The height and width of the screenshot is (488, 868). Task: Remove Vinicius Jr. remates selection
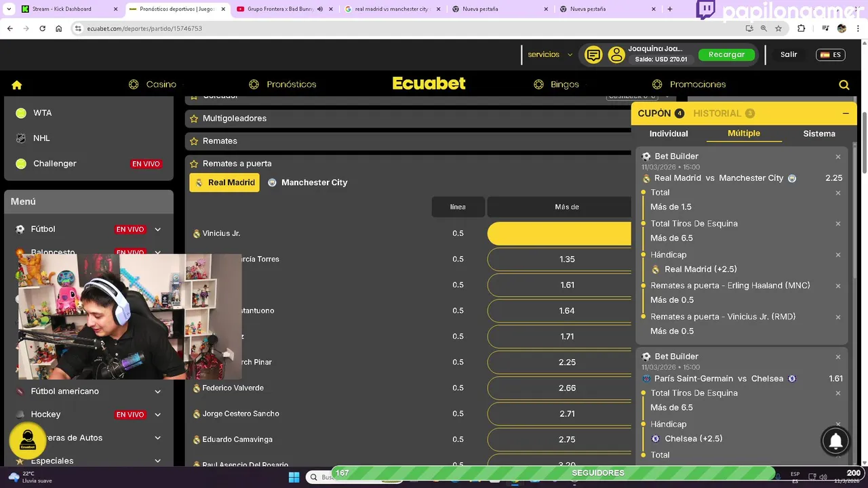tap(838, 317)
